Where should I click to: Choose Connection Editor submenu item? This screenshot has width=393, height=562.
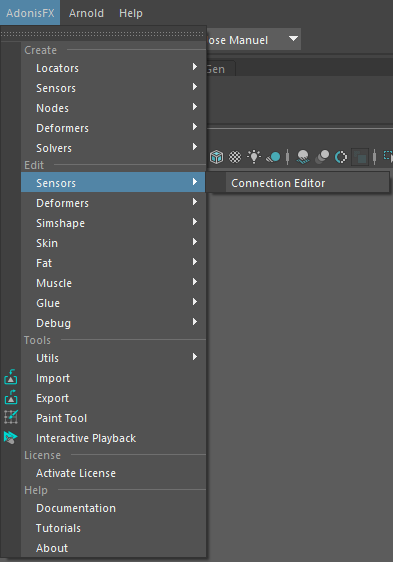point(307,183)
